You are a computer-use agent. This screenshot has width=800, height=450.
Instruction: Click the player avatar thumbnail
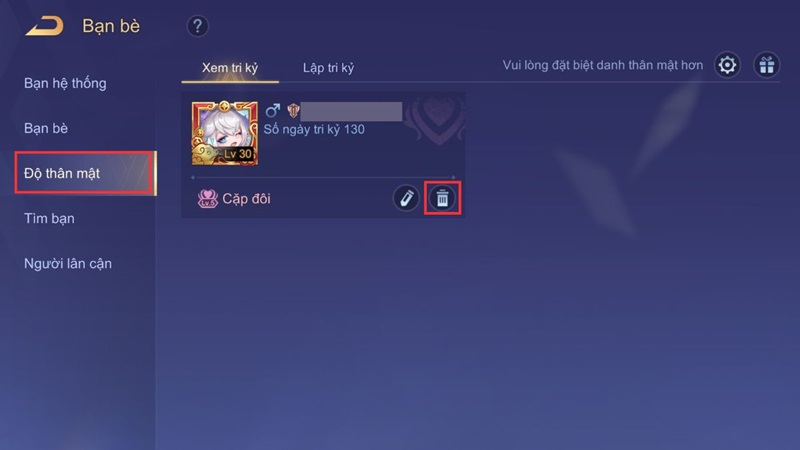[x=224, y=133]
